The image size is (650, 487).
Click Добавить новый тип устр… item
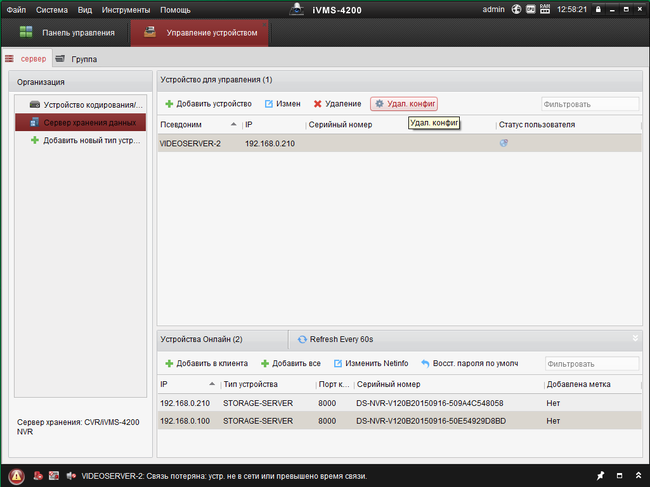pyautogui.click(x=80, y=140)
